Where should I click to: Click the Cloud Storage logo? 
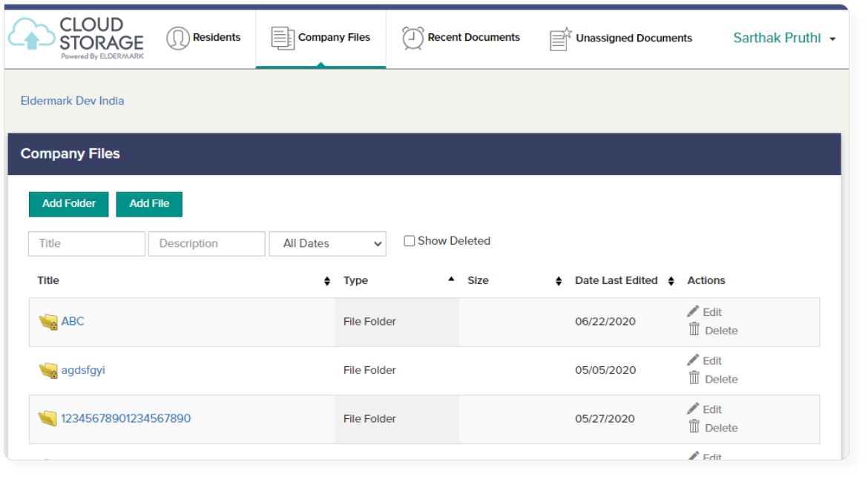coord(76,38)
